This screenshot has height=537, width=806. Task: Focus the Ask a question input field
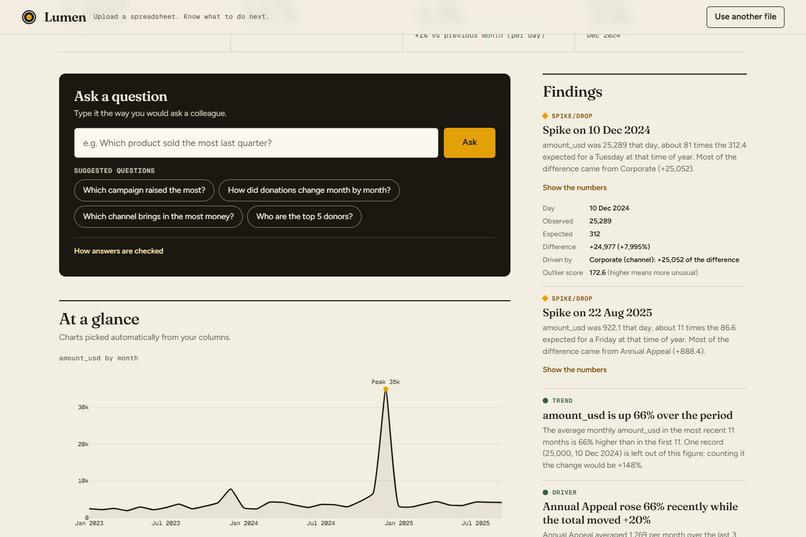[256, 143]
